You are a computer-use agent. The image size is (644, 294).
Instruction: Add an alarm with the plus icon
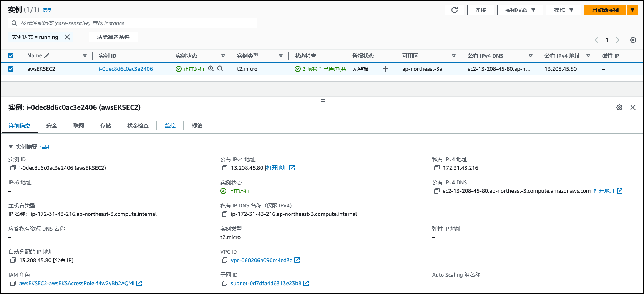385,69
